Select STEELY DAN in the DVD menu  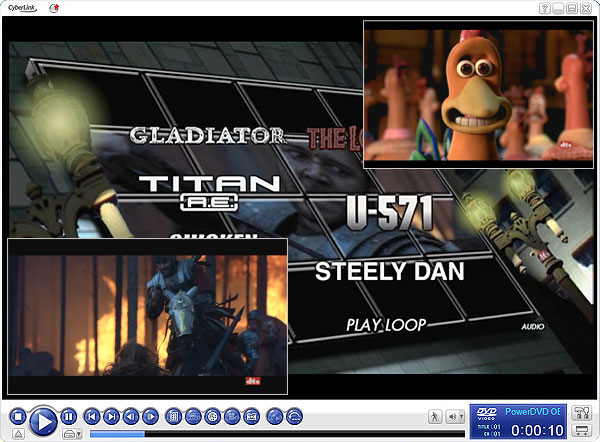pyautogui.click(x=390, y=271)
